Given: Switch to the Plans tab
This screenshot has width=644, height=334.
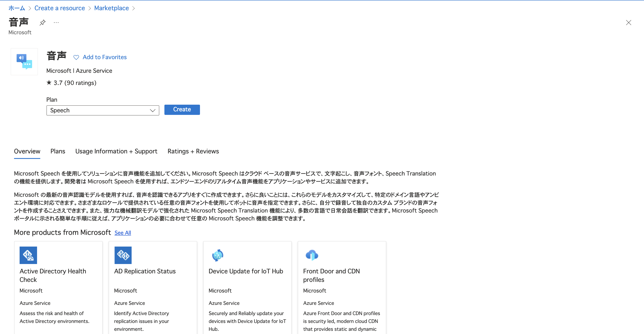Looking at the screenshot, I should (57, 151).
